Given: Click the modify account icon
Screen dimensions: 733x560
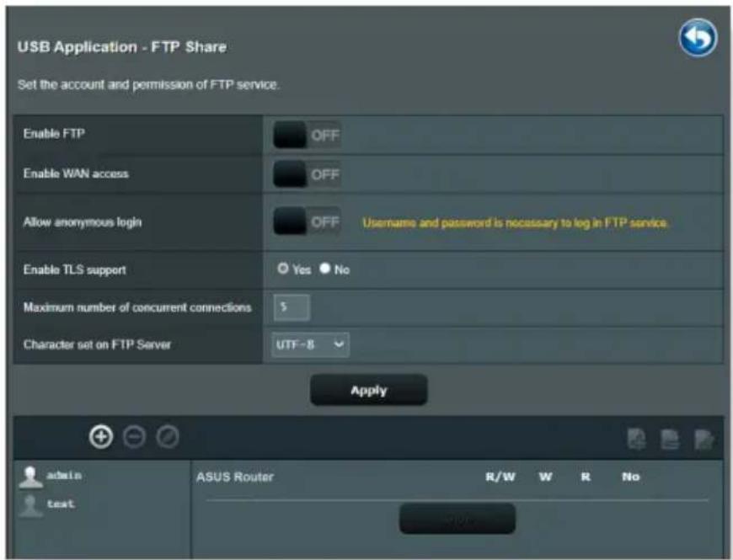Looking at the screenshot, I should pos(168,437).
